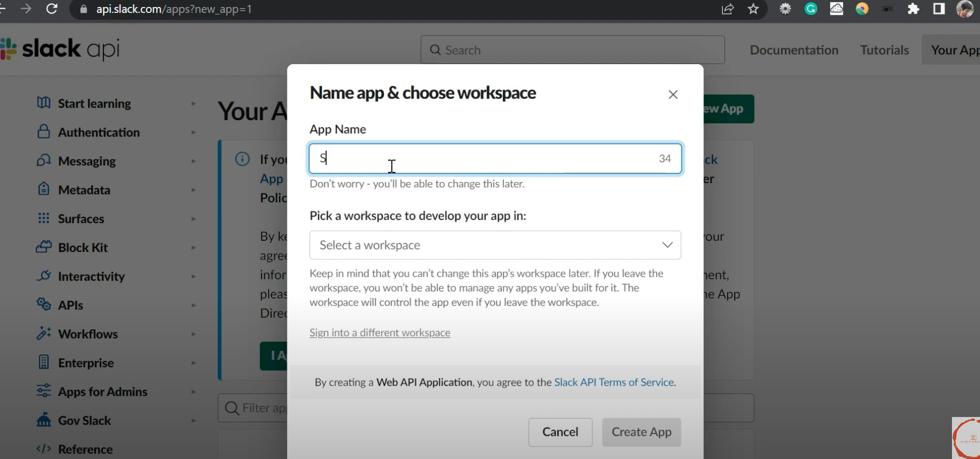Click the info icon in the notice box
This screenshot has width=980, height=459.
pyautogui.click(x=243, y=159)
